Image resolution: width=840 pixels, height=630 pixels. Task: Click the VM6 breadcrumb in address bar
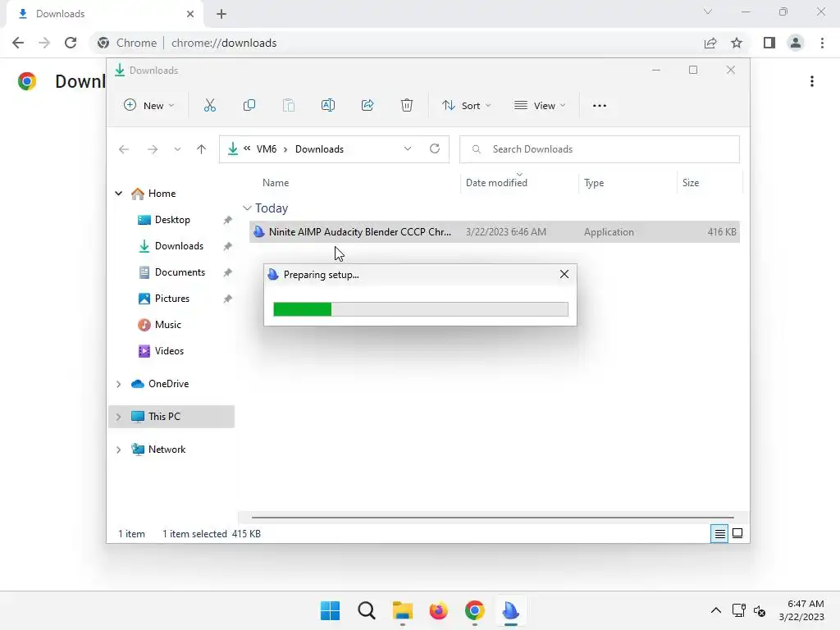pyautogui.click(x=267, y=149)
